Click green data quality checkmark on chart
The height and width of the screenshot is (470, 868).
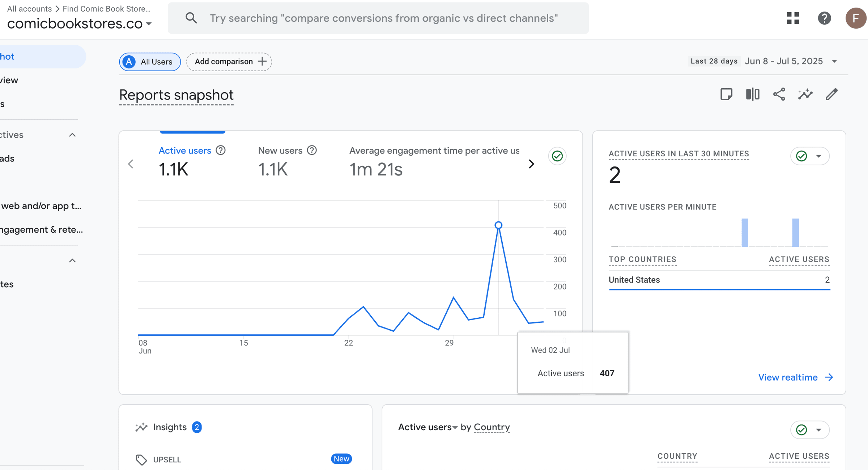click(x=557, y=156)
